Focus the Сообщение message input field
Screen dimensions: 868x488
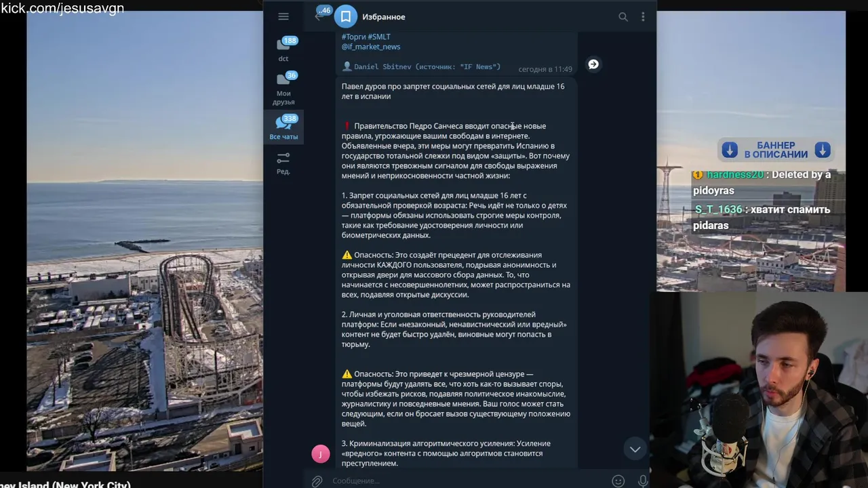[x=468, y=481]
